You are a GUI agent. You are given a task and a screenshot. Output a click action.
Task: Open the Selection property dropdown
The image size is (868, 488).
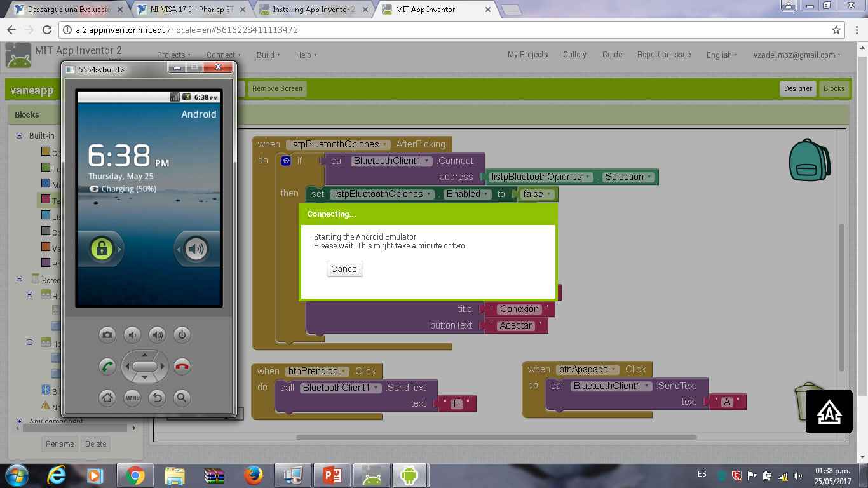649,177
